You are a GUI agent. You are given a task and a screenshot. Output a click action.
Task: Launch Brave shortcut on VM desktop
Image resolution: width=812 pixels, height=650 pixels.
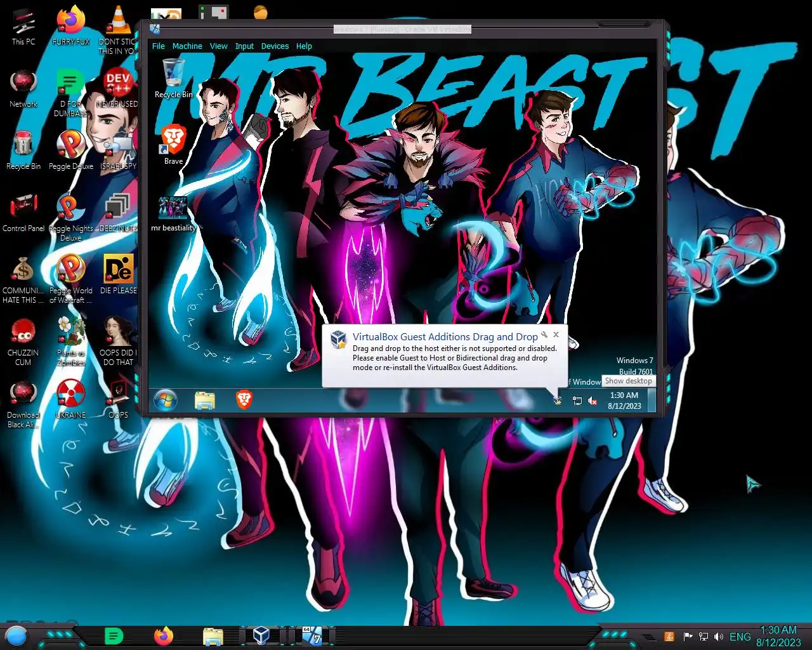coord(173,145)
